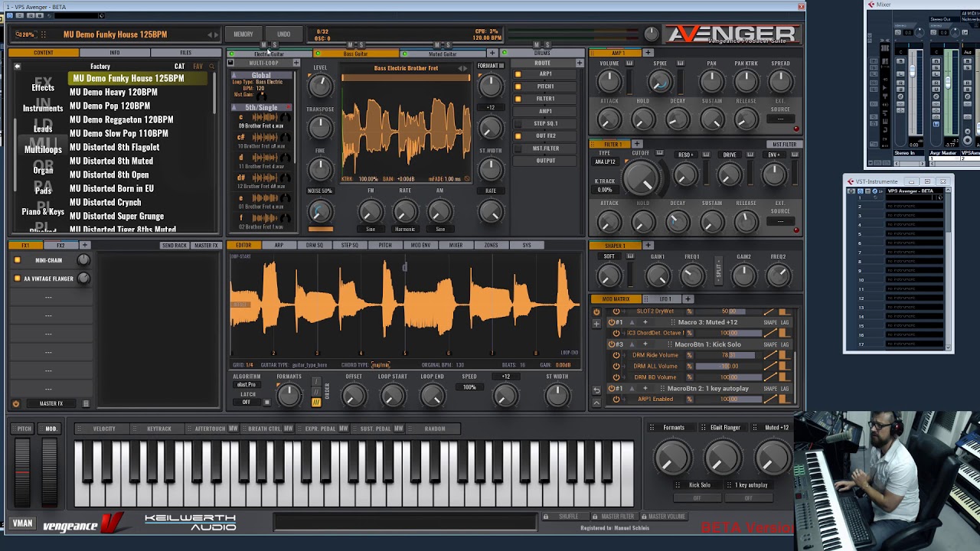Open the oscillator FM Sine waveform dropdown
Viewport: 980px width, 551px height.
371,229
